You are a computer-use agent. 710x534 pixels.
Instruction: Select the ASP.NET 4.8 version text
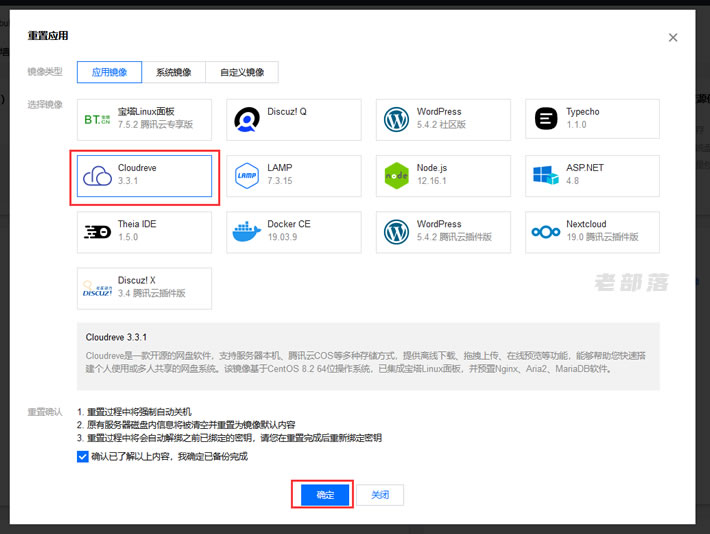[572, 181]
